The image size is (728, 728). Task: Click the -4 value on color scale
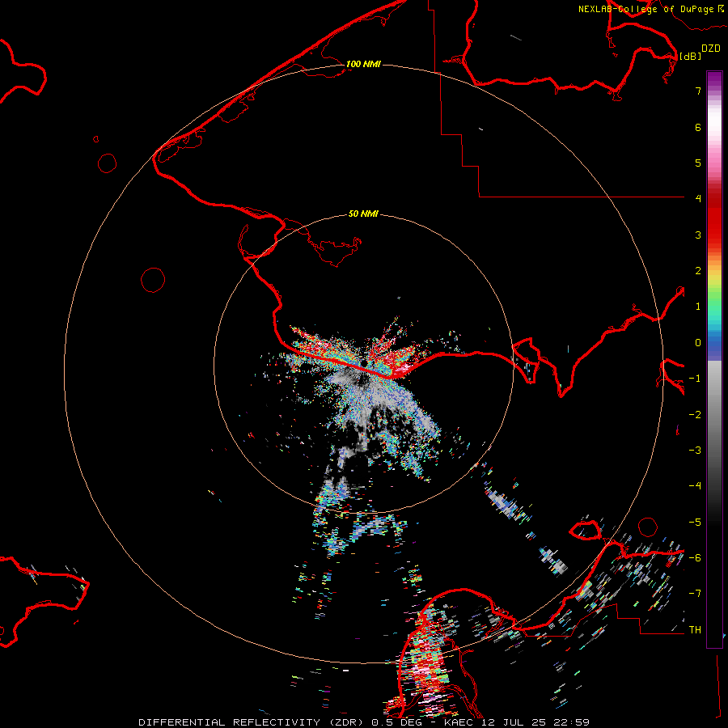tap(695, 486)
